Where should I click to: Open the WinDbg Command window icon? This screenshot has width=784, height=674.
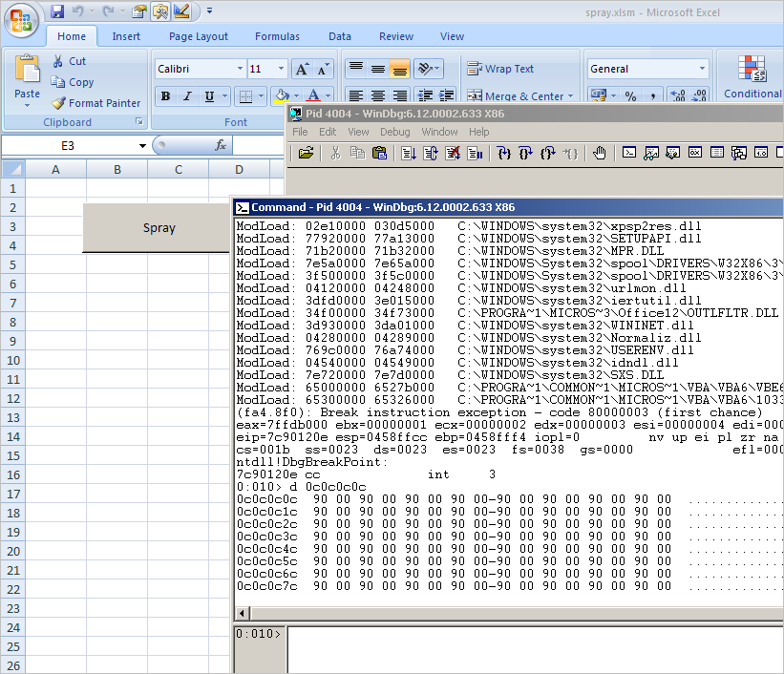[x=630, y=153]
